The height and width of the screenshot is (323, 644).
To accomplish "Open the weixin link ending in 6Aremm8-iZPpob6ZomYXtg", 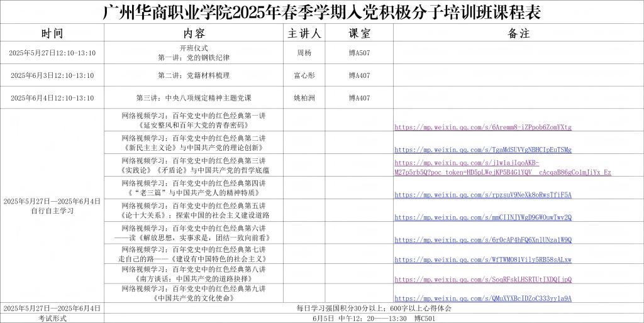I will [482, 127].
